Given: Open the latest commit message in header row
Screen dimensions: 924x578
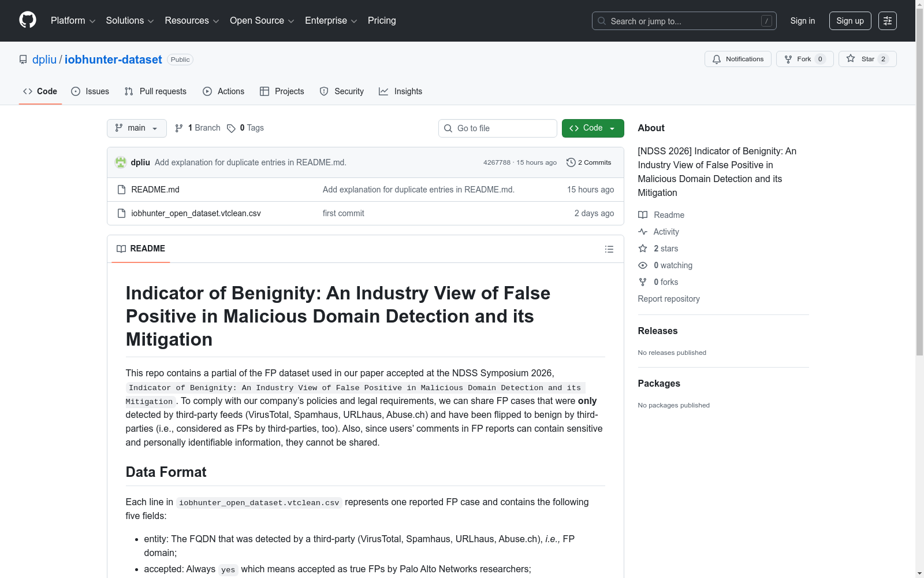Looking at the screenshot, I should 251,162.
